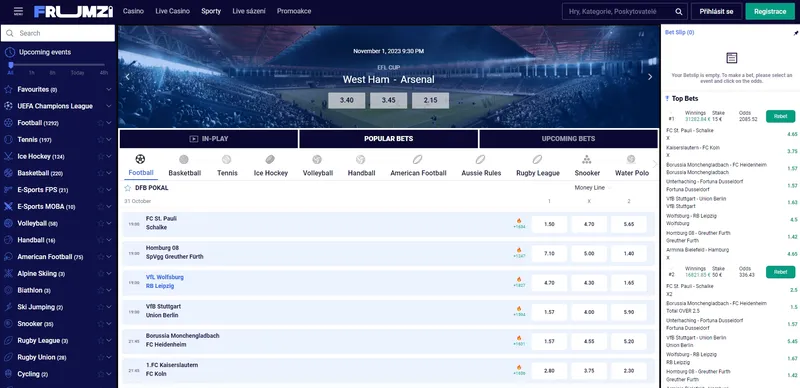Click the sidebar Search field
The width and height of the screenshot is (800, 388).
pos(58,33)
